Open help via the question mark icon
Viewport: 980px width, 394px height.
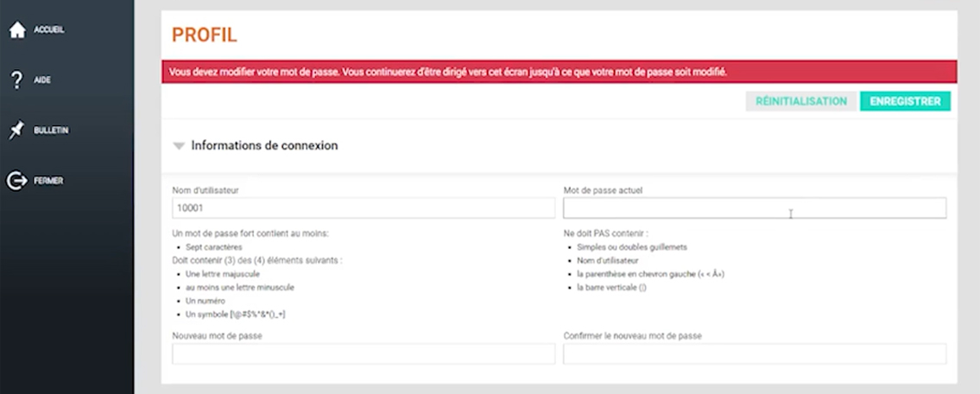click(x=17, y=80)
